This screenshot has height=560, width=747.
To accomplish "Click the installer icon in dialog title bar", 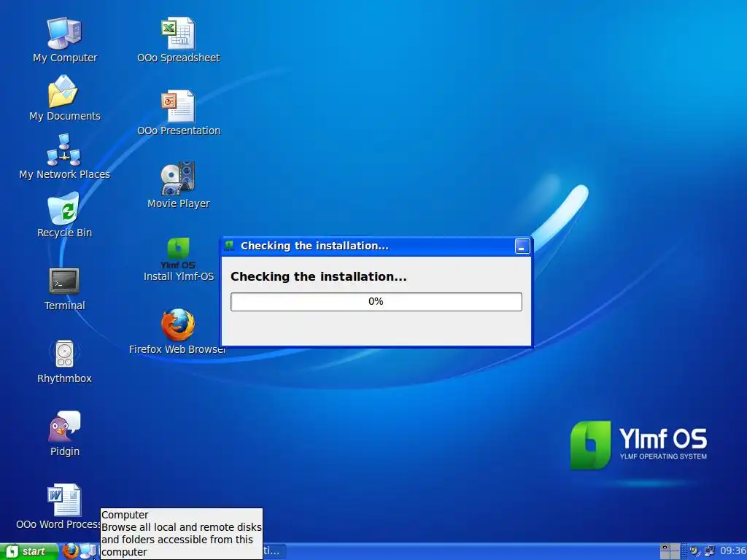I will (x=229, y=246).
